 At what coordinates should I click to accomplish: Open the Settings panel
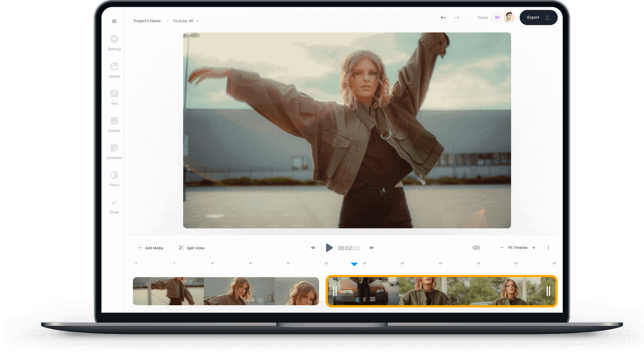114,43
